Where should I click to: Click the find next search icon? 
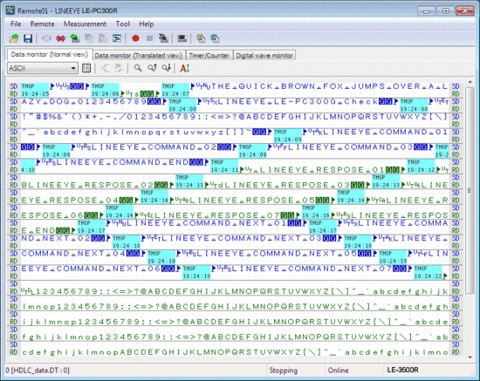coord(166,68)
